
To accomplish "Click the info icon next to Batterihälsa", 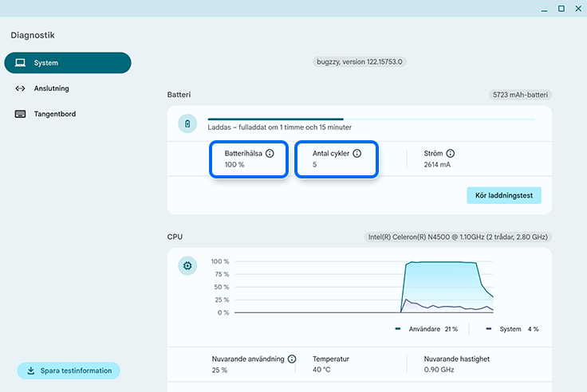I will [270, 153].
